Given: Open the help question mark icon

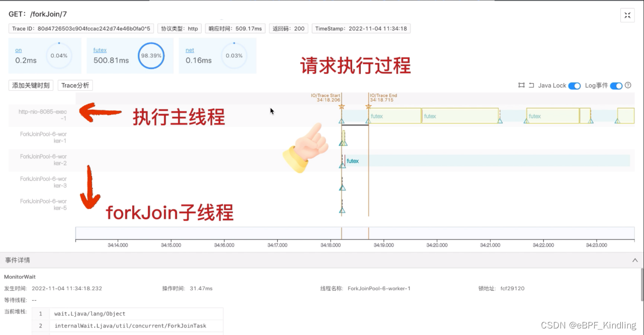Looking at the screenshot, I should point(627,85).
